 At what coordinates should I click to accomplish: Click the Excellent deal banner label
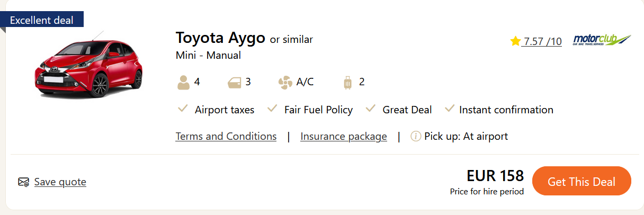coord(42,21)
